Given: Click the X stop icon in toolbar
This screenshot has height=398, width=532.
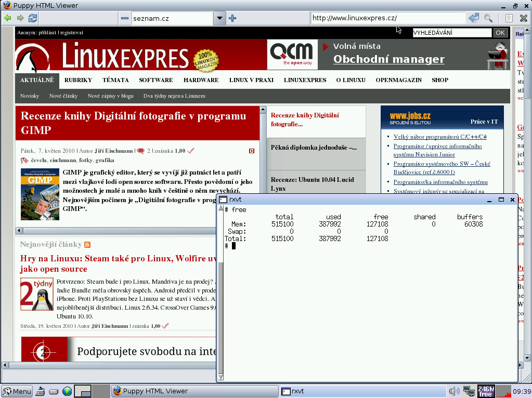Looking at the screenshot, I should 524,18.
